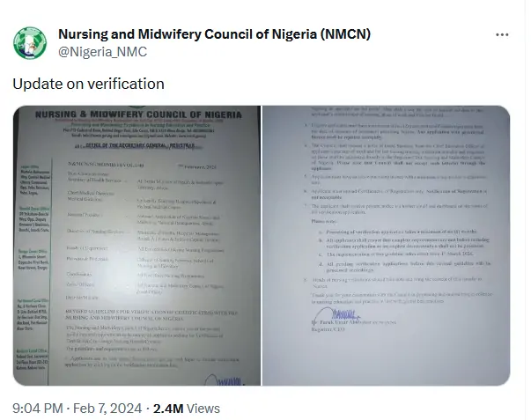This screenshot has width=531, height=420.
Task: Open Nursing and Midwifery Council of Nigeria profile name
Action: [x=194, y=34]
